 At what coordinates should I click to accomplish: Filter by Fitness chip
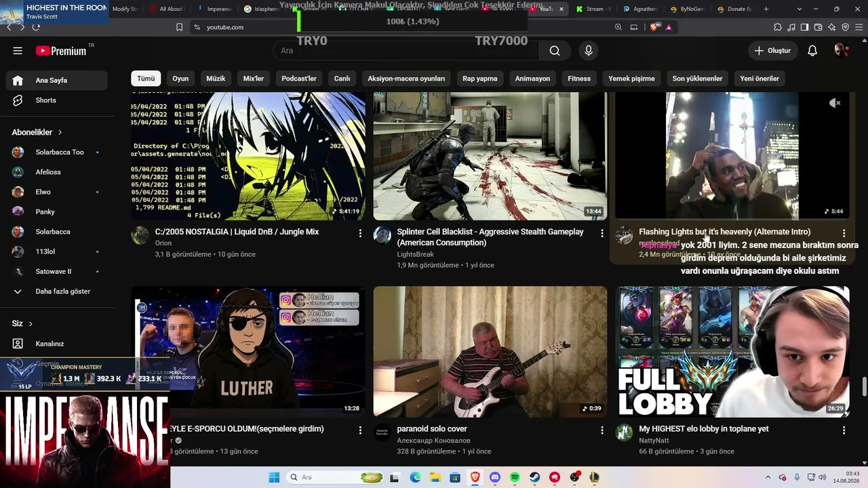point(579,79)
